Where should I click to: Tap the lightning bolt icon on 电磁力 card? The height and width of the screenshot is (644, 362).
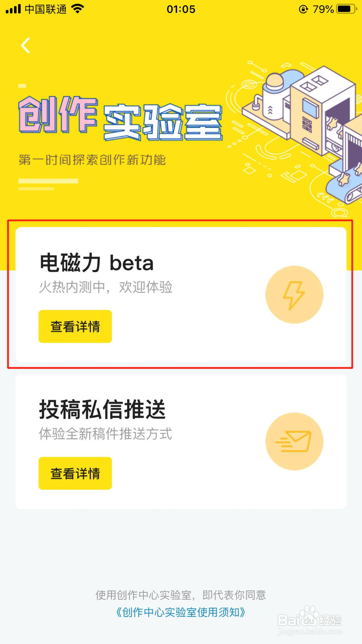tap(294, 295)
